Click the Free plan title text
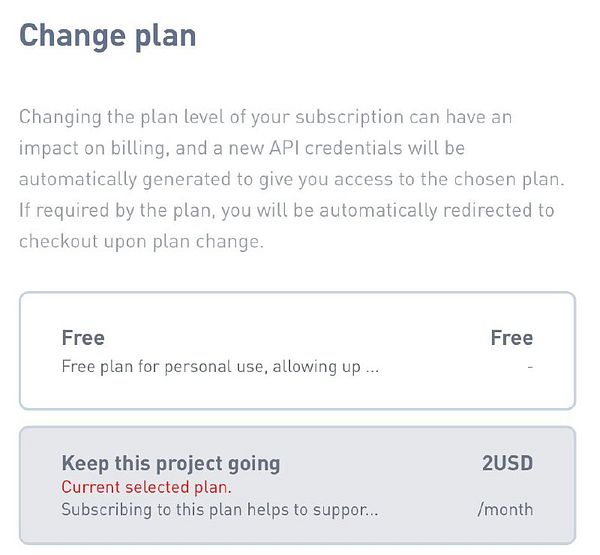The height and width of the screenshot is (555, 600). click(83, 338)
